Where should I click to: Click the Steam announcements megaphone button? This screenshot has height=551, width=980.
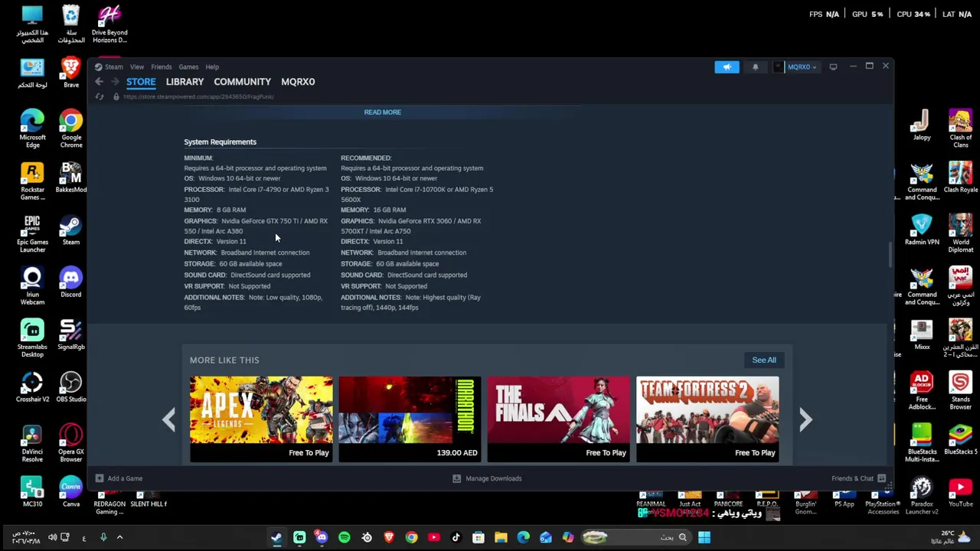point(727,67)
